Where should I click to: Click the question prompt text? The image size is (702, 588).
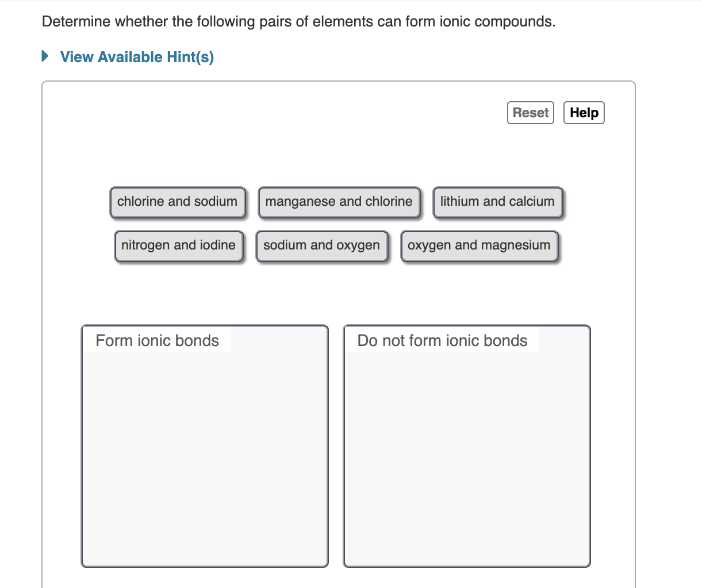coord(298,21)
